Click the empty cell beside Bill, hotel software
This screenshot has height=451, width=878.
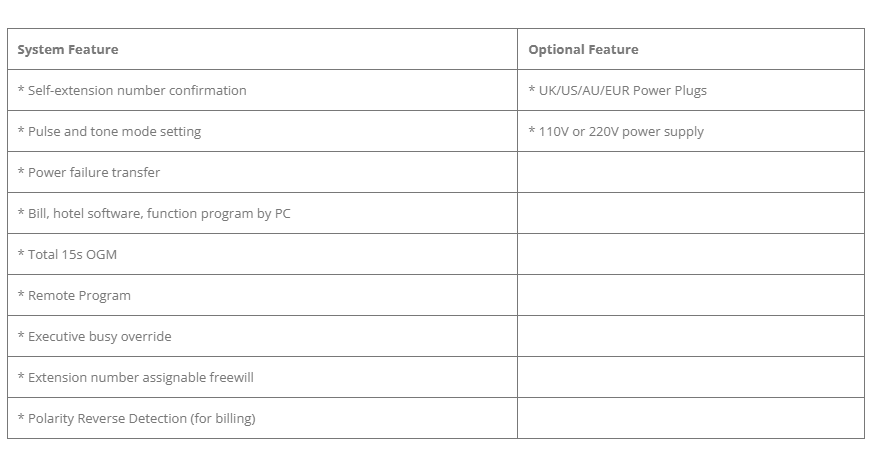(x=690, y=214)
